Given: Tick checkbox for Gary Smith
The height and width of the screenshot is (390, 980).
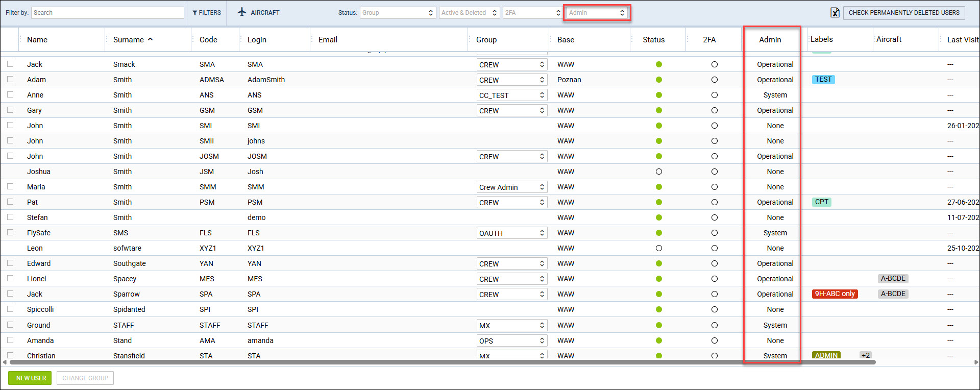Looking at the screenshot, I should (x=10, y=110).
